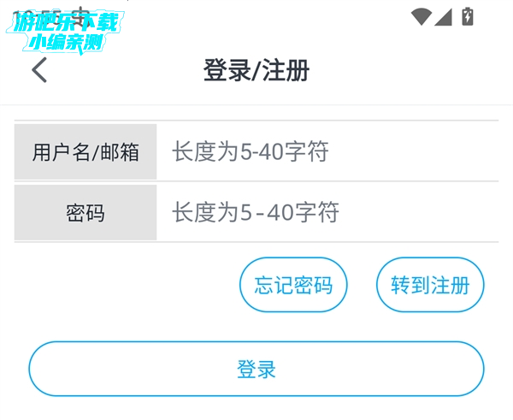The width and height of the screenshot is (513, 420).
Task: Click the Wi-Fi status icon
Action: pyautogui.click(x=420, y=16)
